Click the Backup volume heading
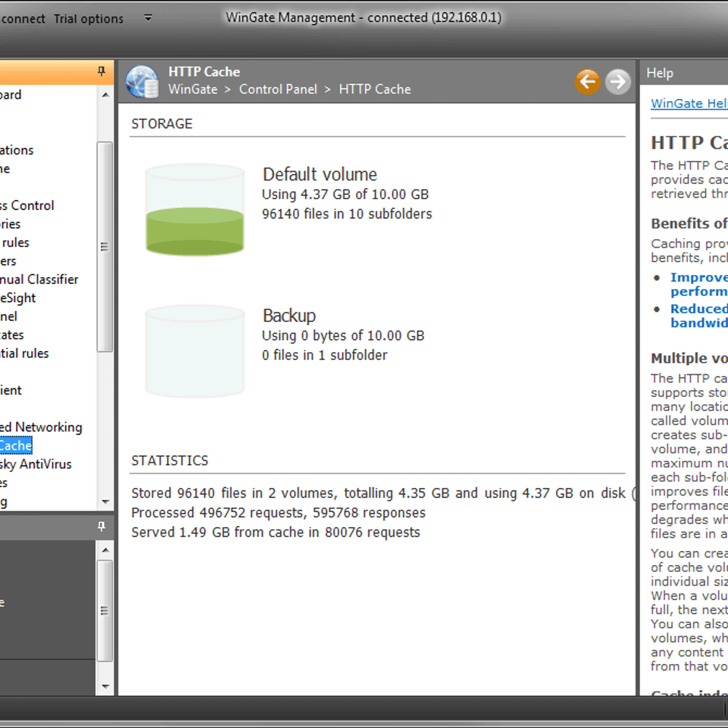The image size is (728, 728). [289, 316]
